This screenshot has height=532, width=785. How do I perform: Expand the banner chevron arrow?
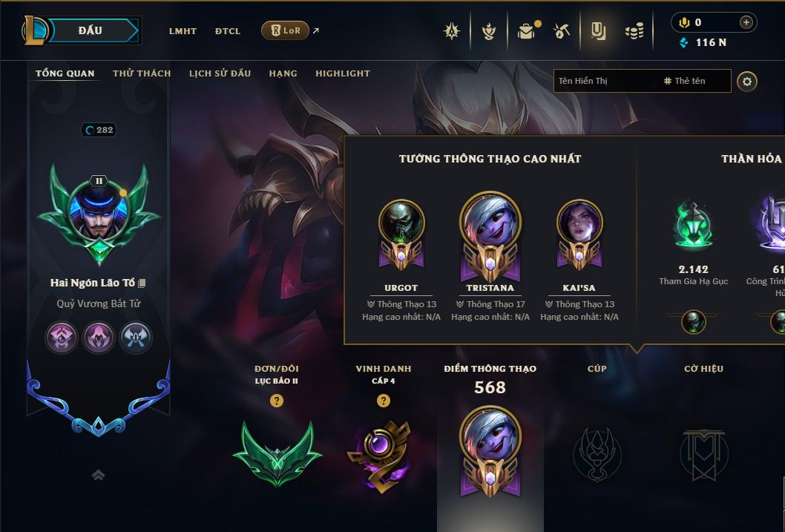(x=99, y=475)
